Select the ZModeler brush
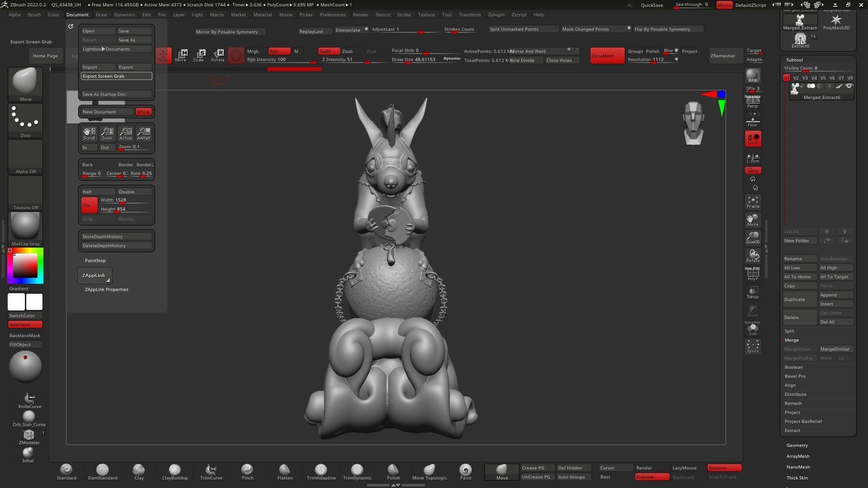 (x=29, y=437)
